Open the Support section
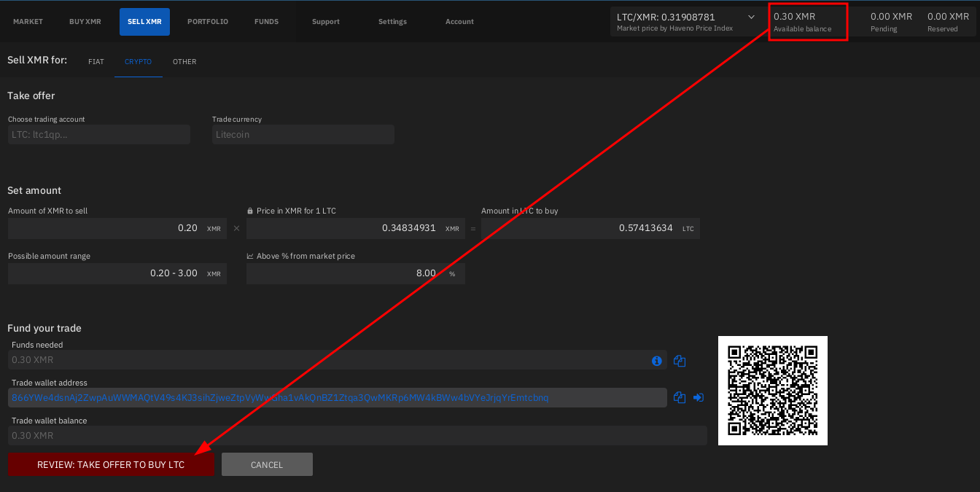 [x=326, y=22]
